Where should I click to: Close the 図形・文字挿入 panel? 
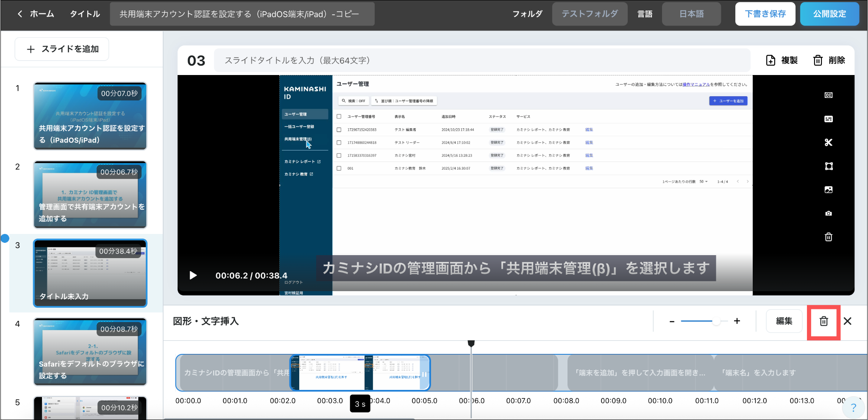[848, 321]
